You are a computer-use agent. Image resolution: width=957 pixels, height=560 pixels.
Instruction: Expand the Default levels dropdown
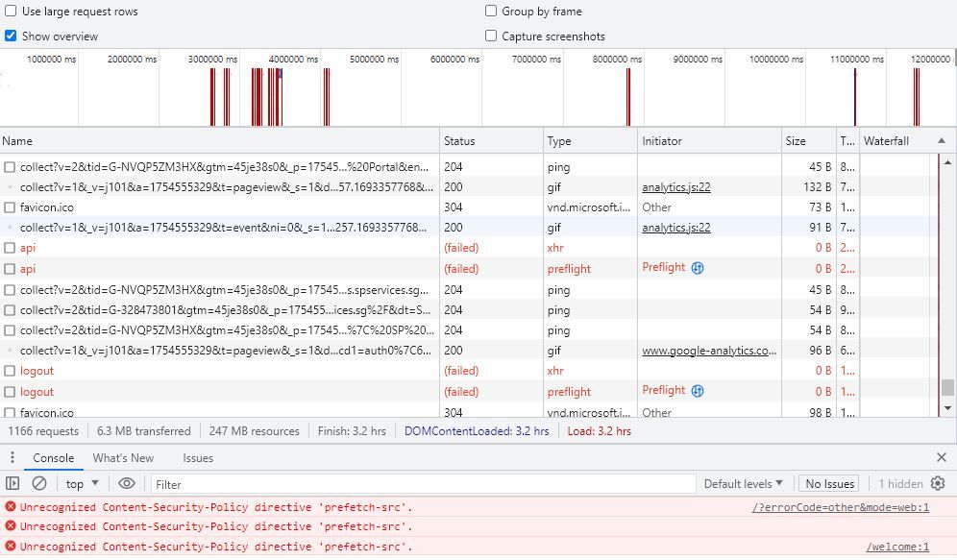pyautogui.click(x=743, y=484)
